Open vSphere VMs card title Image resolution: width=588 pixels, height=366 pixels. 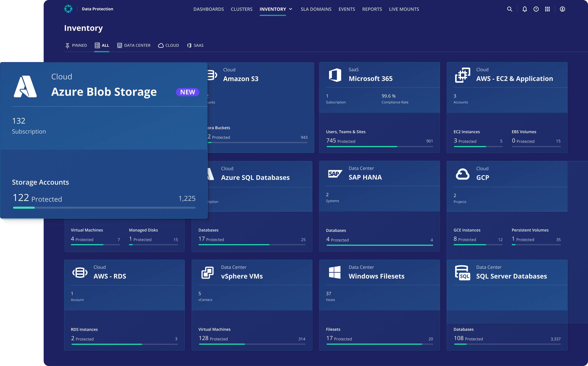click(x=242, y=276)
